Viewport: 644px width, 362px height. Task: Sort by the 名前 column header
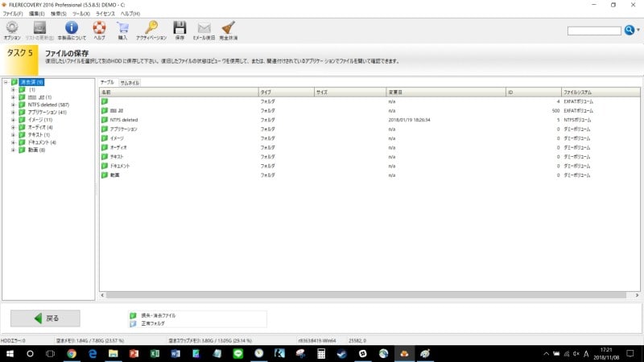pyautogui.click(x=178, y=93)
